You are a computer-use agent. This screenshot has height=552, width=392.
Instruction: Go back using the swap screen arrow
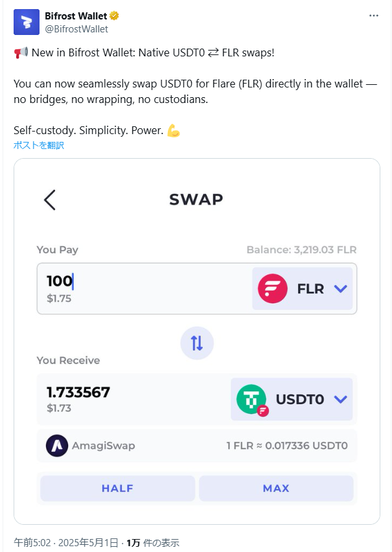pos(50,200)
